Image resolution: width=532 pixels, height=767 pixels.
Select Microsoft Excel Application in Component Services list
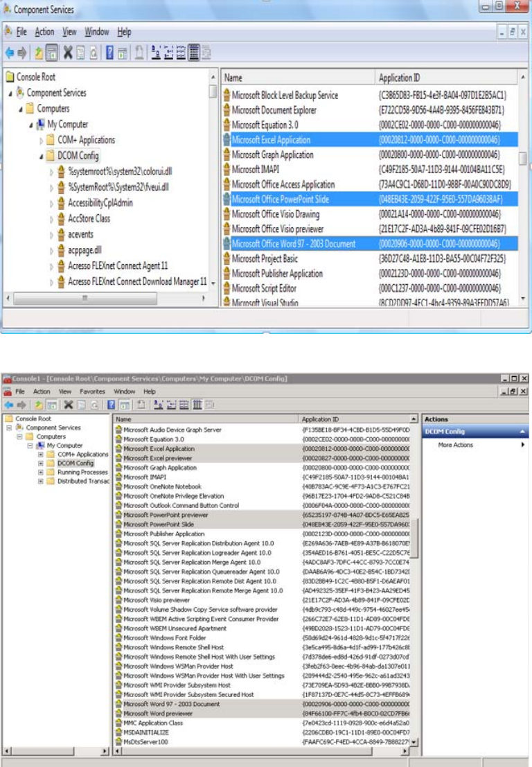pos(370,140)
